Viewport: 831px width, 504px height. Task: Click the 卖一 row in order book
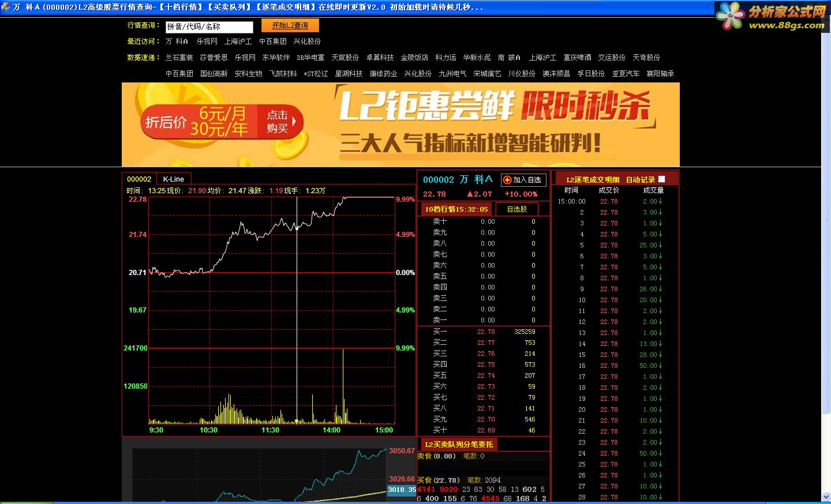point(484,320)
